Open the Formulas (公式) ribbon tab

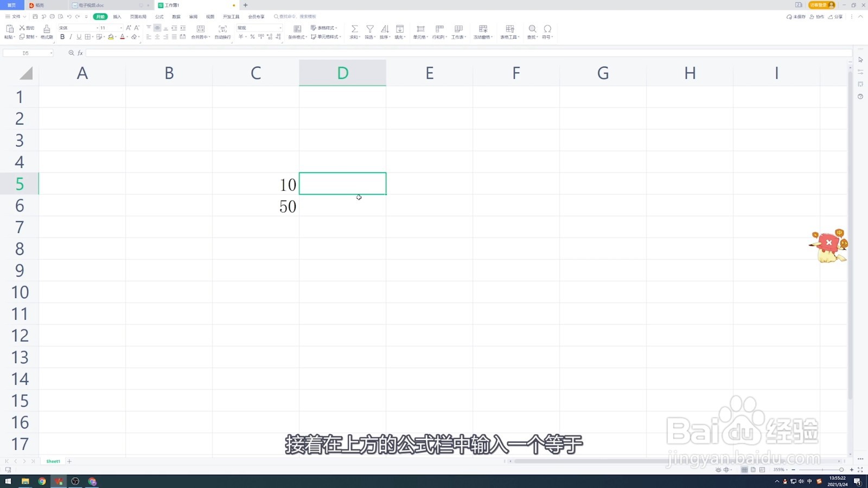tap(159, 17)
